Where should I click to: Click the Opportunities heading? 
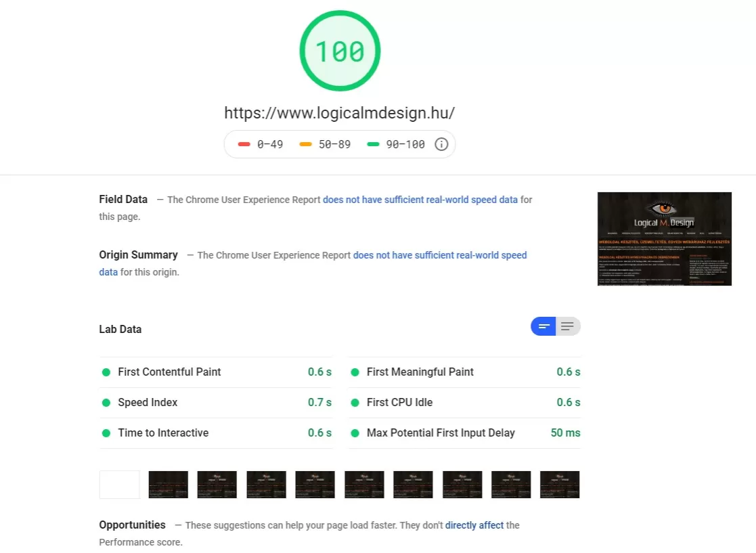coord(132,525)
